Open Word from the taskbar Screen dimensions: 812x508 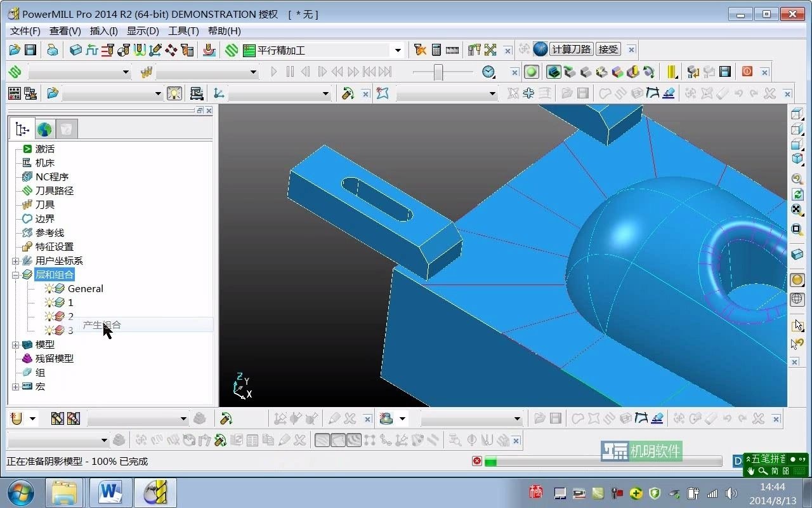pos(110,492)
